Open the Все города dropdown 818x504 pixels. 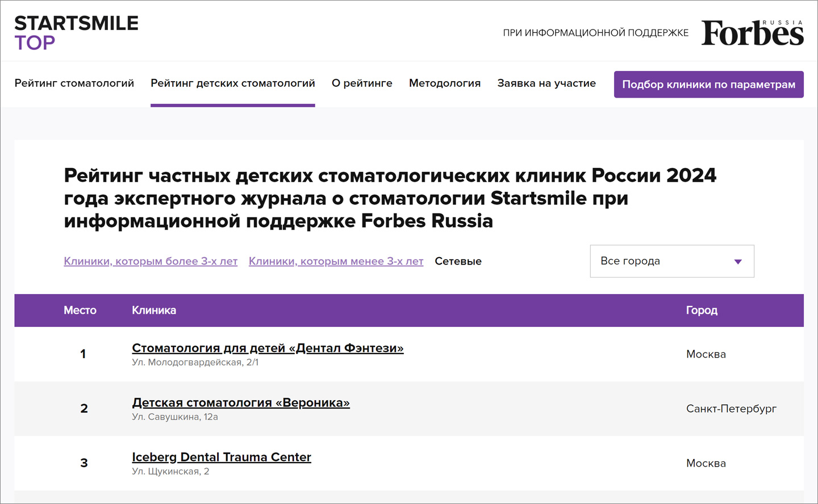click(x=672, y=261)
